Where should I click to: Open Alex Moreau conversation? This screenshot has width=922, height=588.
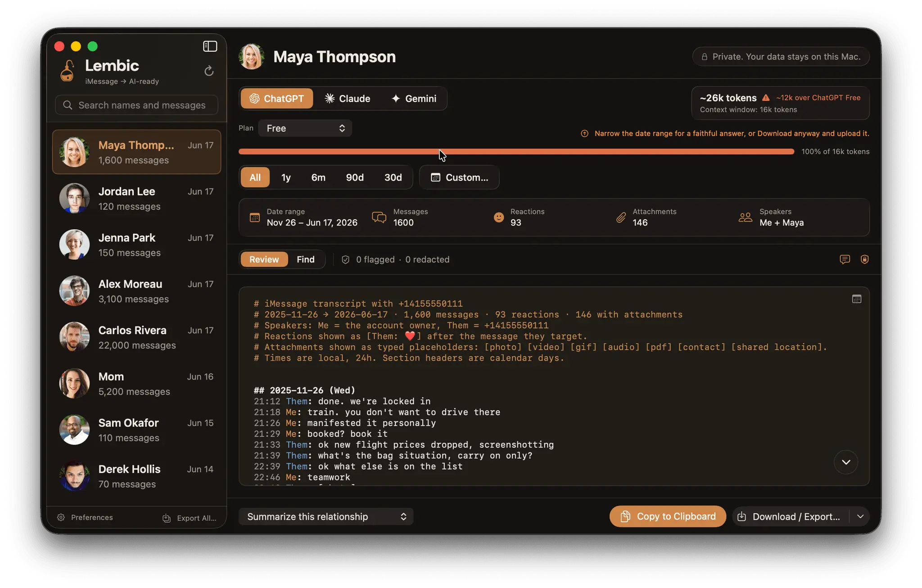pos(136,291)
